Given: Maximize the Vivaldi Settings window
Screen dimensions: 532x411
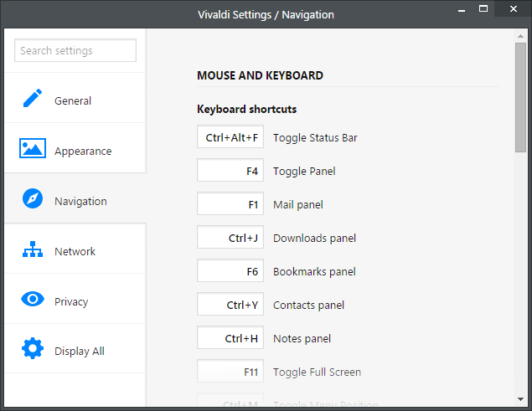Looking at the screenshot, I should pos(483,9).
